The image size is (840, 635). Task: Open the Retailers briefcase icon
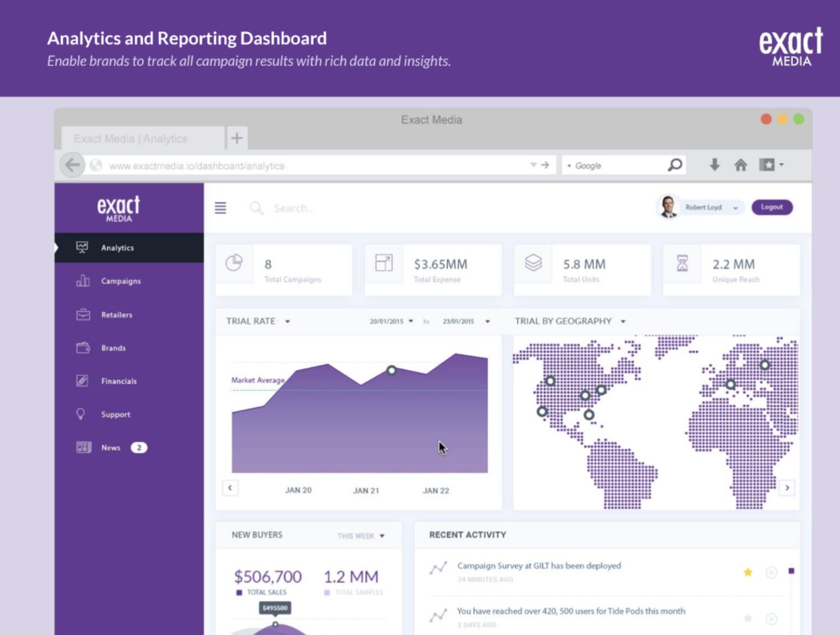(x=82, y=315)
